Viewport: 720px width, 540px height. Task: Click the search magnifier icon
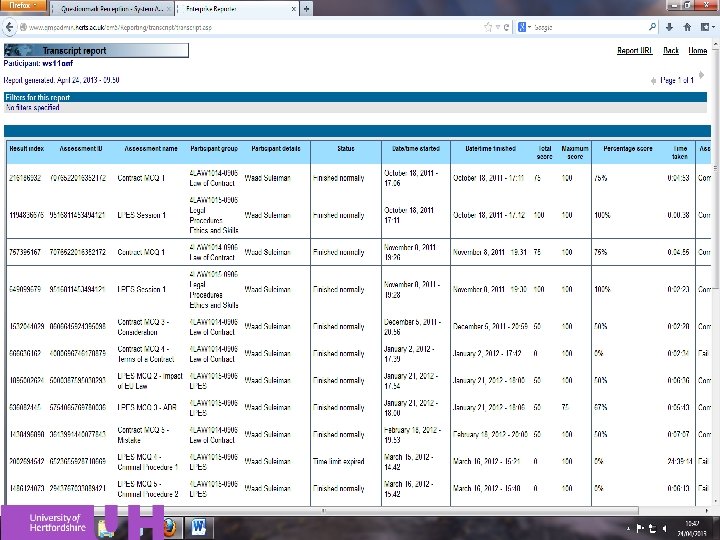click(652, 27)
